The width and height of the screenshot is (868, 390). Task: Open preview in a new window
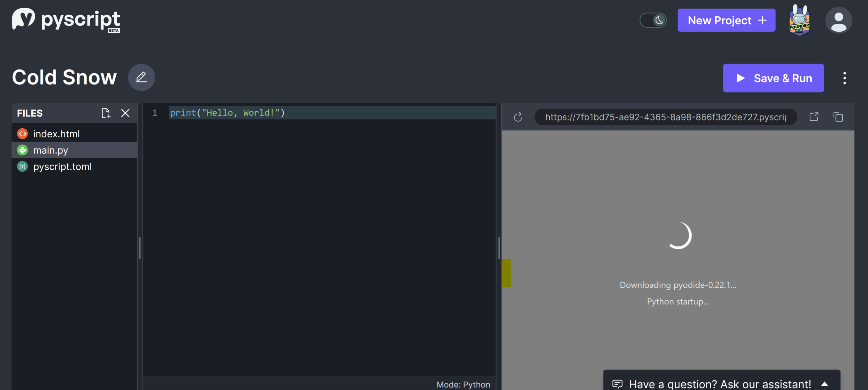pos(814,117)
